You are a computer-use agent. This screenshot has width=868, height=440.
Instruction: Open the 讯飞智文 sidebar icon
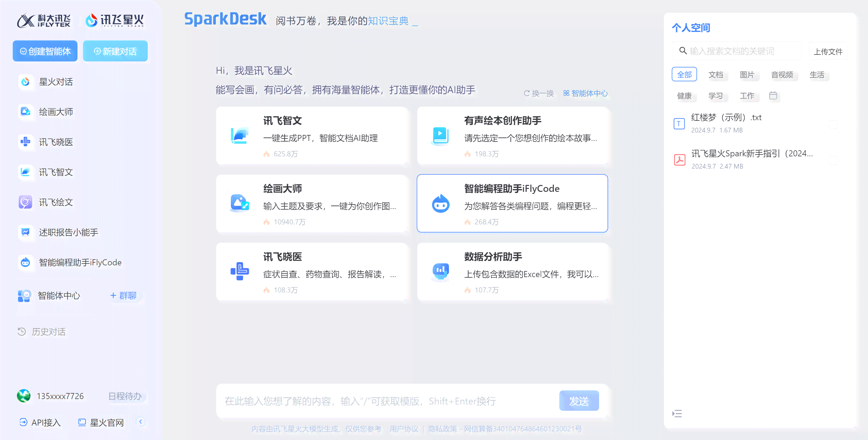26,172
